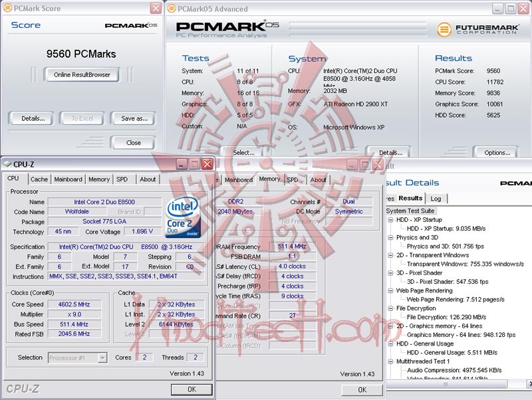Select System Test Suite tree root

click(410, 211)
